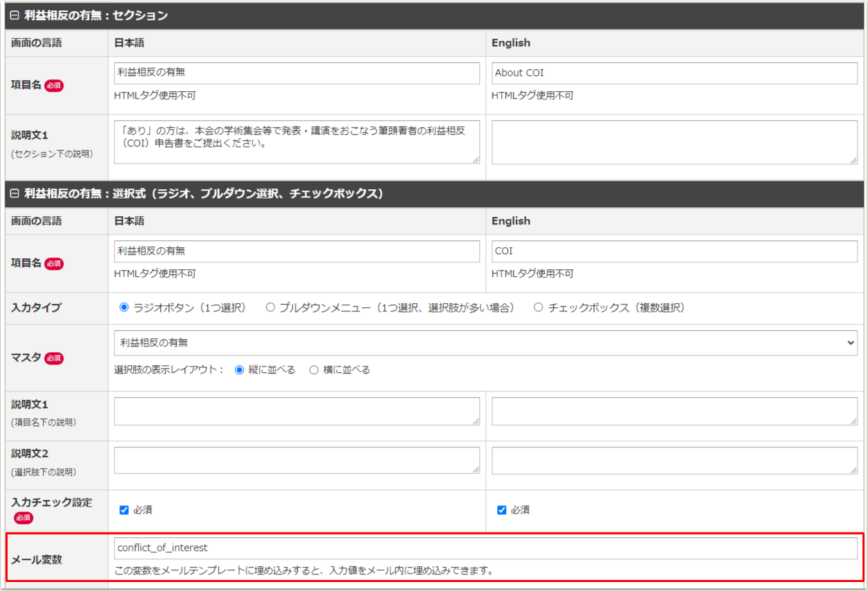868x591 pixels.
Task: Collapse the 利益相反の有無：選択式 section header
Action: click(x=15, y=194)
